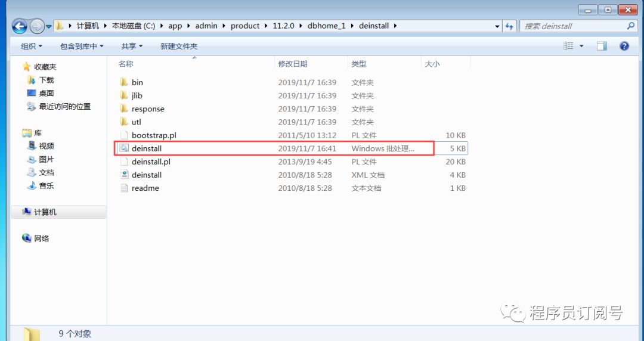Viewport: 644px width, 341px height.
Task: Click the 计算机 sidebar computer icon
Action: click(27, 212)
